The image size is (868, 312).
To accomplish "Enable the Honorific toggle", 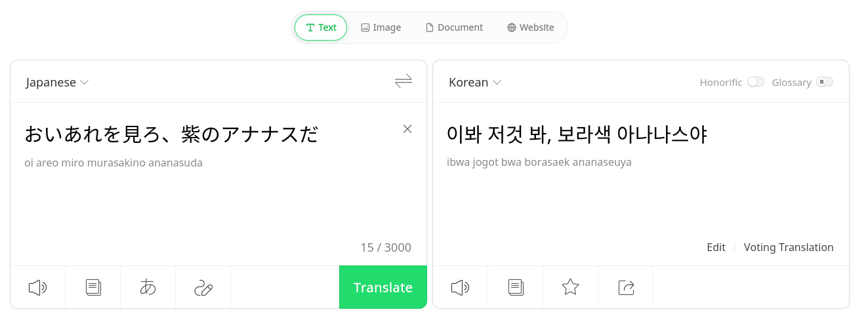I will 756,82.
